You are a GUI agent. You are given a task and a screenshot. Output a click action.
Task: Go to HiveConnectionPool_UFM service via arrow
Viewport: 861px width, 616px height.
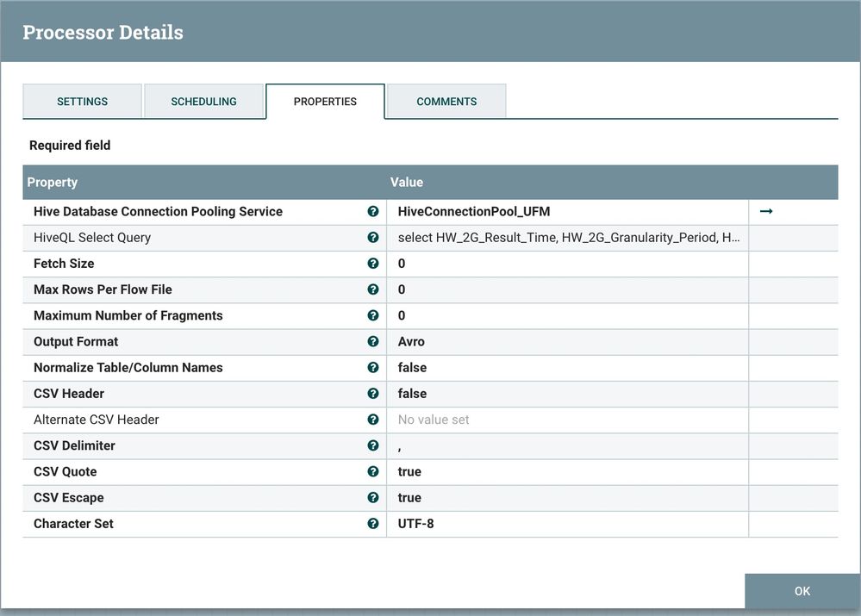click(766, 211)
